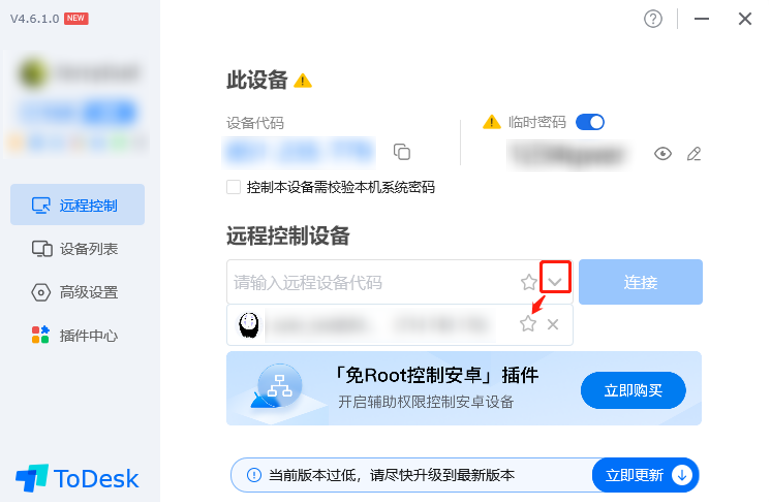Click the ToDesk logo at bottom left
Screen dimensions: 769x502
coord(77,478)
